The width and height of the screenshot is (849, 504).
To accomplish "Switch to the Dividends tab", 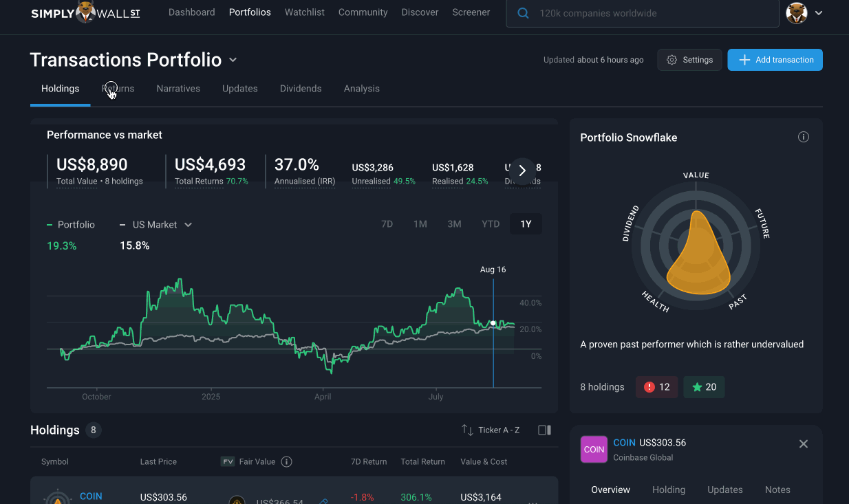I will [x=301, y=89].
